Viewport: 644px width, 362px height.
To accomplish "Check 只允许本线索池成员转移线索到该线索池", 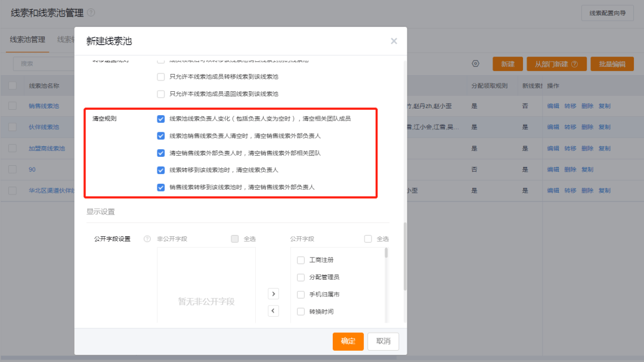I will coord(160,77).
